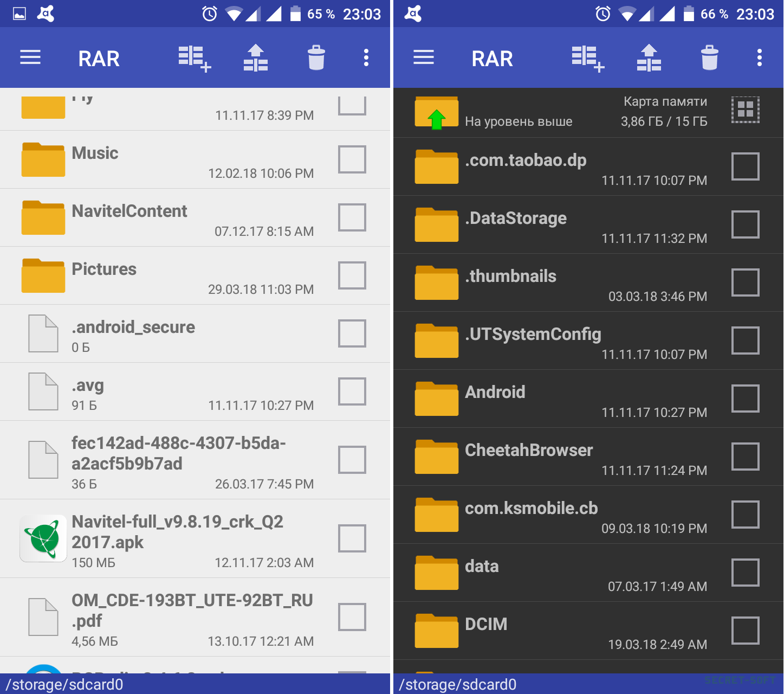Tap the .android_secure file icon

click(x=43, y=333)
